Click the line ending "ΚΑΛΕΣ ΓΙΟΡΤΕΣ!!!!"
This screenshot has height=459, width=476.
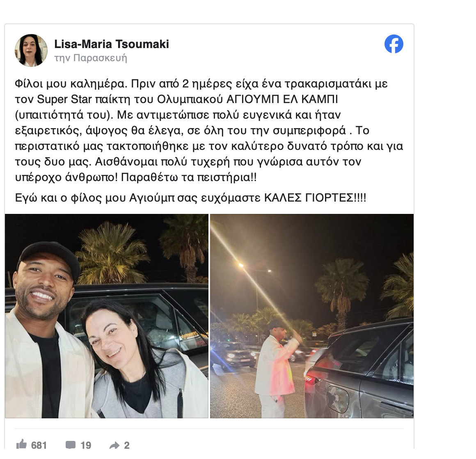point(191,198)
